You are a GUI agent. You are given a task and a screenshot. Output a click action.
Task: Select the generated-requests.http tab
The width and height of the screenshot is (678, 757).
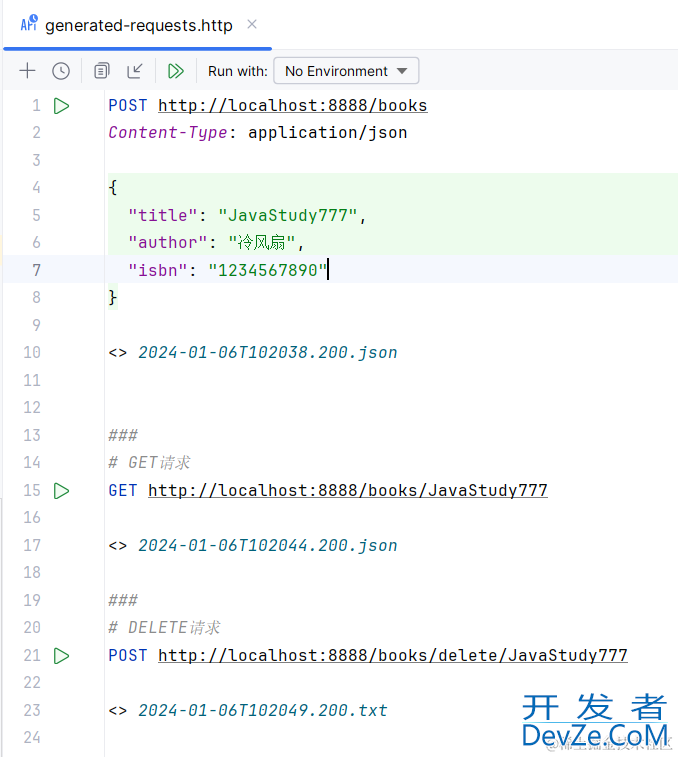click(138, 25)
